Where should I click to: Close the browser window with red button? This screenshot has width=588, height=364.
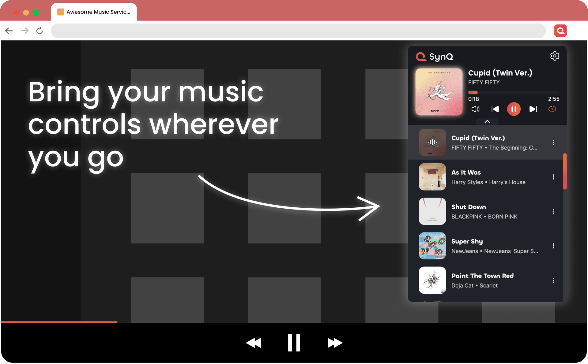(x=16, y=12)
